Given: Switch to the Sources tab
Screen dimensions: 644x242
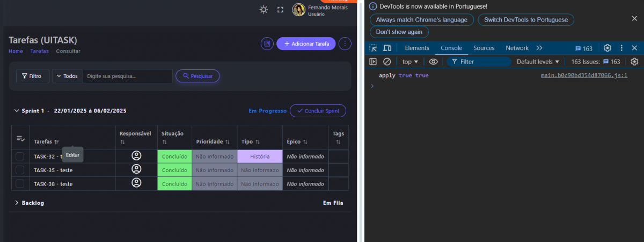Looking at the screenshot, I should 484,48.
